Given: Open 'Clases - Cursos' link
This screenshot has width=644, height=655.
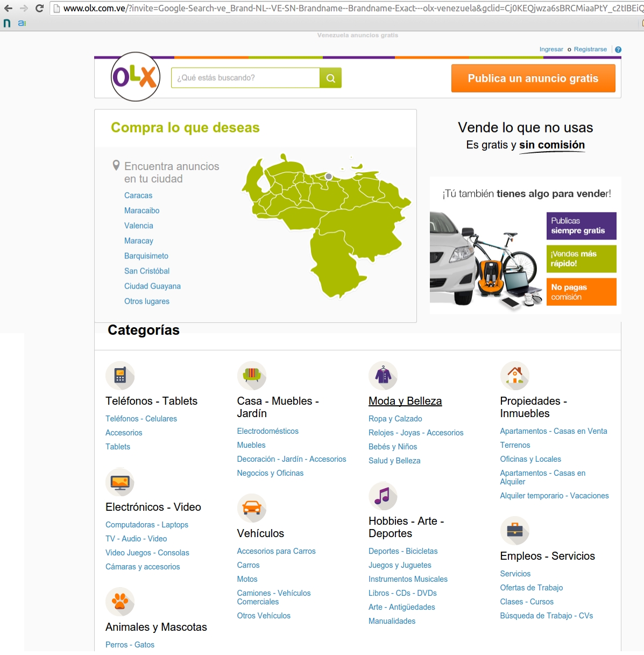Looking at the screenshot, I should point(527,601).
